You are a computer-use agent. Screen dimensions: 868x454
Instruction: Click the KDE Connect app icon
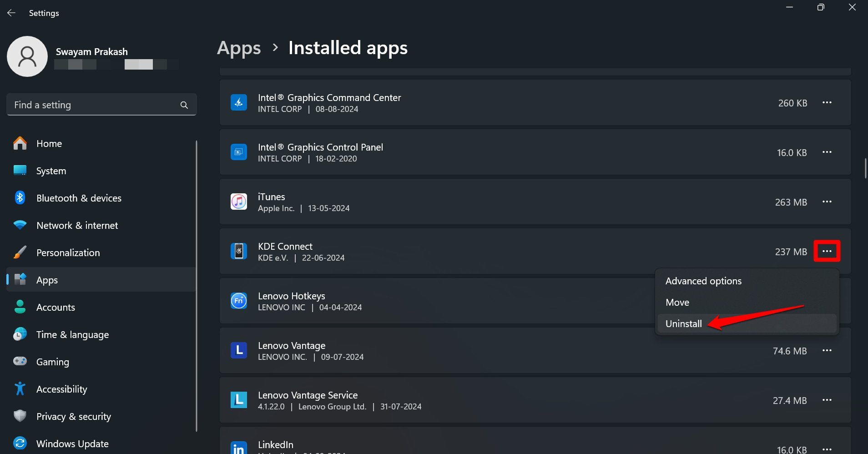click(x=238, y=251)
